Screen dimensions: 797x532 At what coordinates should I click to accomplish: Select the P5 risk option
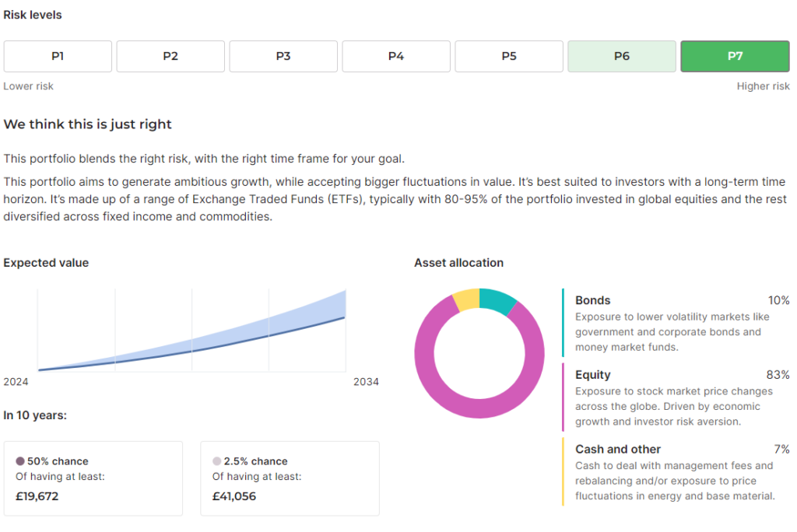[x=509, y=56]
